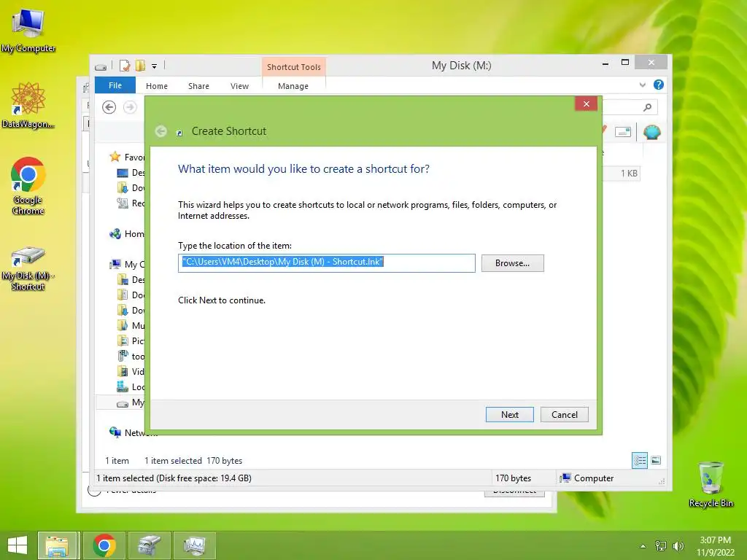This screenshot has height=560, width=747.
Task: Open My Computer desktop icon
Action: tap(28, 30)
